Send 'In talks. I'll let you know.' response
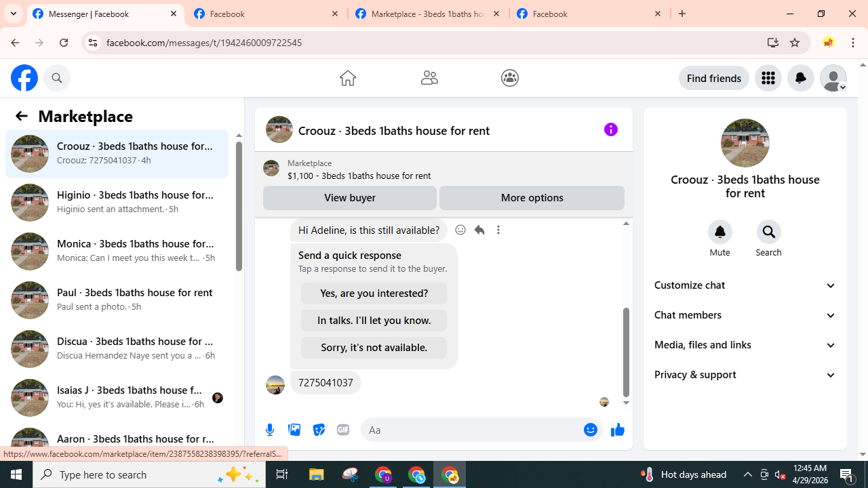Image resolution: width=868 pixels, height=488 pixels. coord(374,321)
